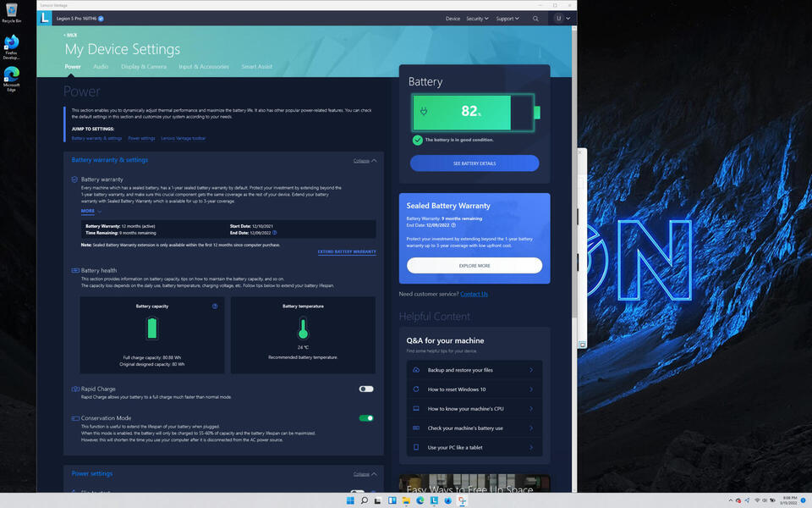This screenshot has width=812, height=508.
Task: Click Easy Ways to Free Up Space thumbnail
Action: [x=475, y=483]
